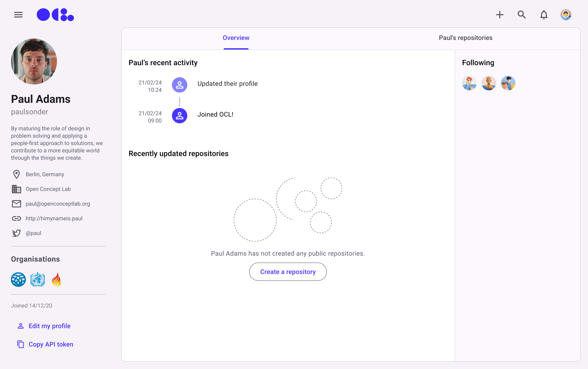Click the paul@openconceptlab.org email address
Viewport: 588px width, 369px height.
point(58,204)
